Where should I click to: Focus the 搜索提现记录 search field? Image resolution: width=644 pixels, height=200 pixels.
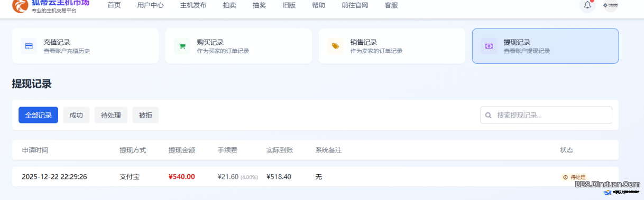[x=546, y=115]
